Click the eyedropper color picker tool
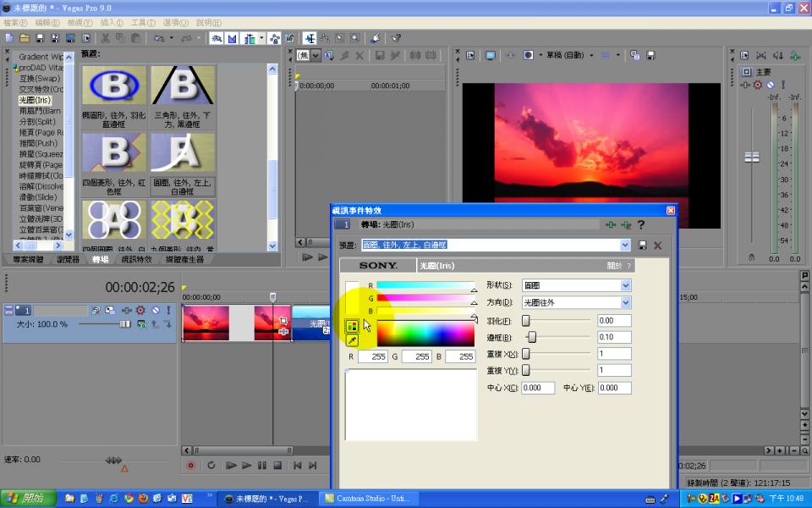 coord(352,340)
